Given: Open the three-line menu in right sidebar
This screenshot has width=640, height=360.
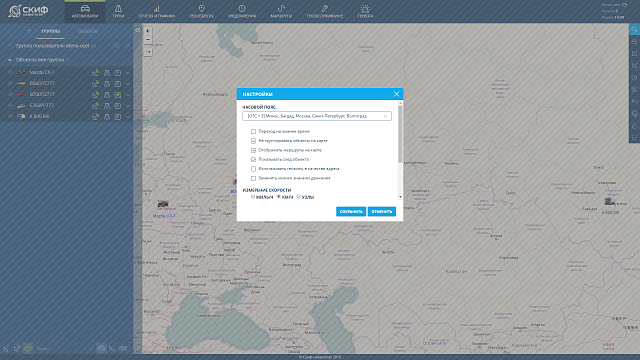Looking at the screenshot, I should 634,42.
